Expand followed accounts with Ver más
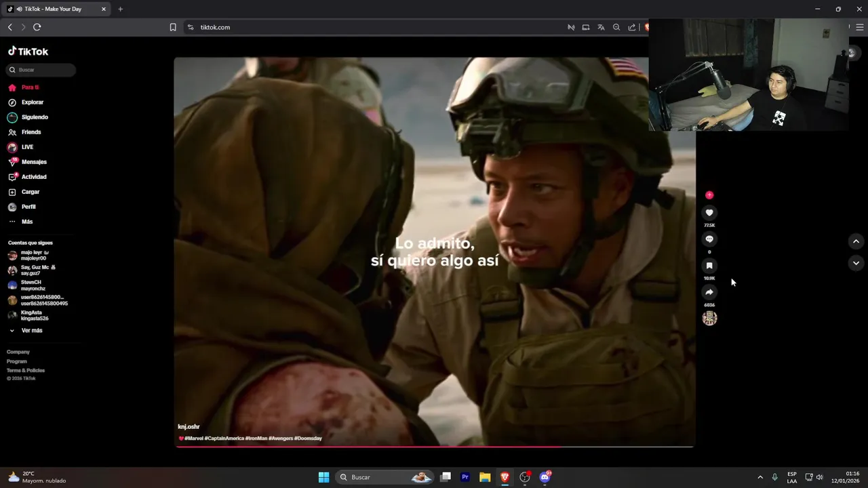The image size is (868, 488). coord(26,331)
